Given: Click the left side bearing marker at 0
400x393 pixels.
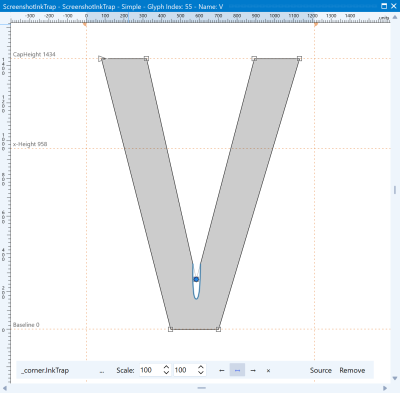Looking at the screenshot, I should 85,24.
